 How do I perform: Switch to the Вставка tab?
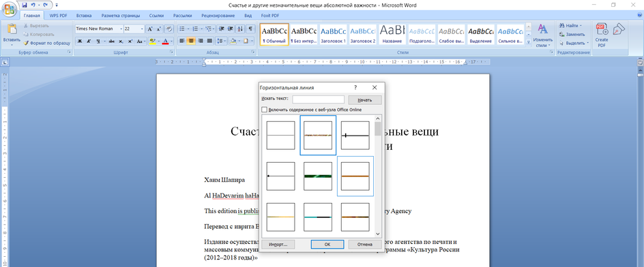click(x=83, y=16)
